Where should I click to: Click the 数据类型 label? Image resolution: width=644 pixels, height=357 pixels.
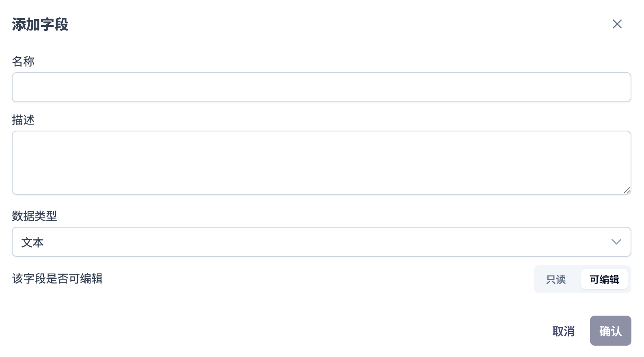[x=35, y=216]
